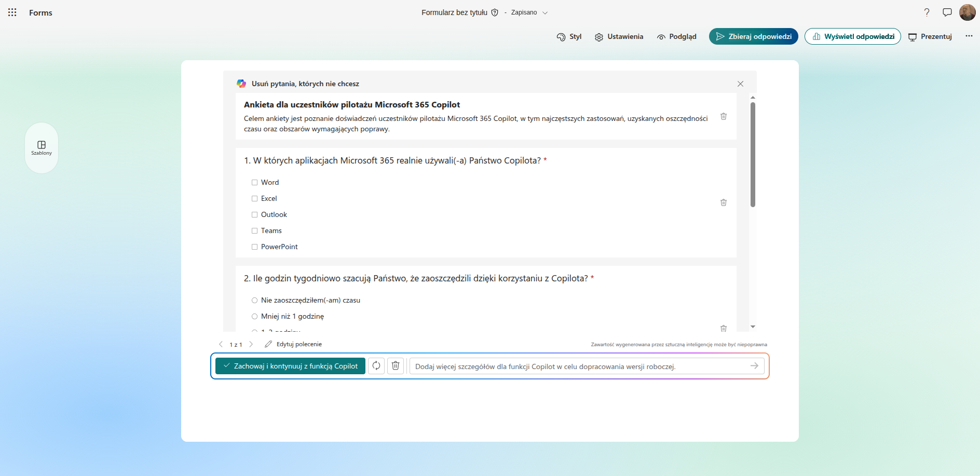Click the AI-generated content disclaimer text
The height and width of the screenshot is (476, 980).
pyautogui.click(x=679, y=345)
